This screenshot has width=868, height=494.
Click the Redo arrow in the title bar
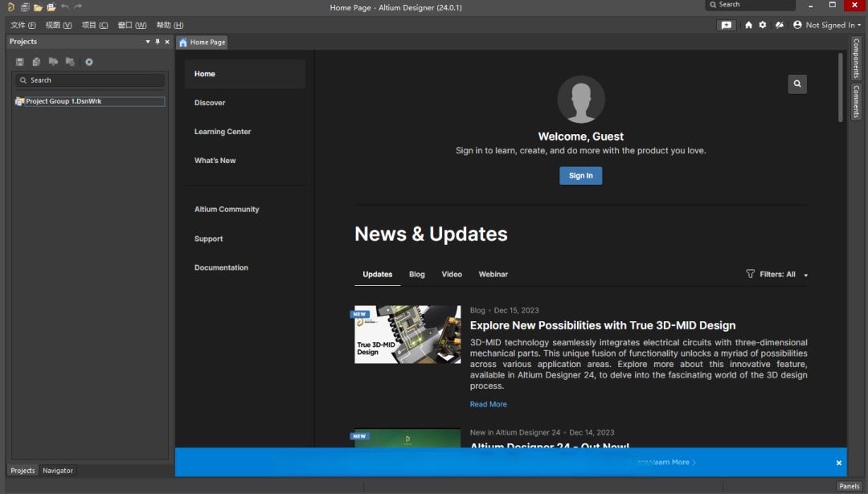77,6
